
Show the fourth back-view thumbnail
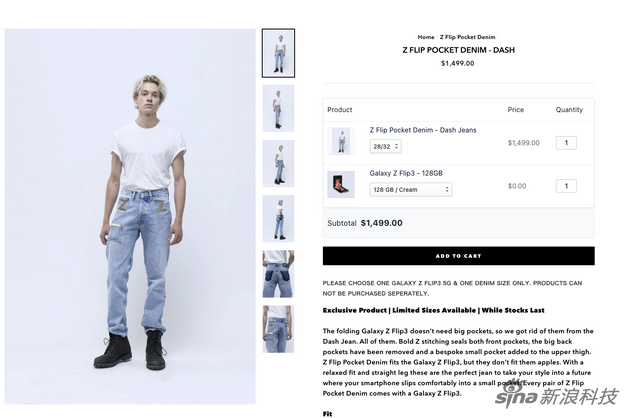pos(278,219)
